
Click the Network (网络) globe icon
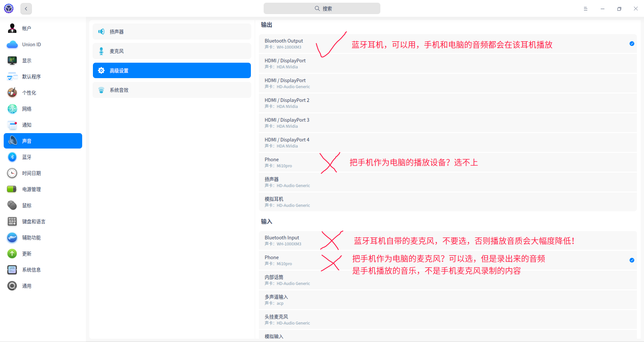12,109
